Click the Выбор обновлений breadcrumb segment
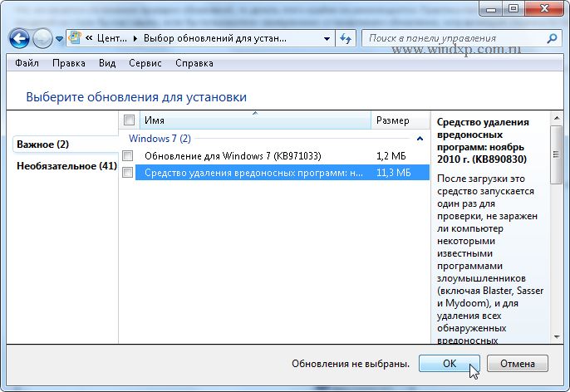The height and width of the screenshot is (392, 570). tap(215, 38)
